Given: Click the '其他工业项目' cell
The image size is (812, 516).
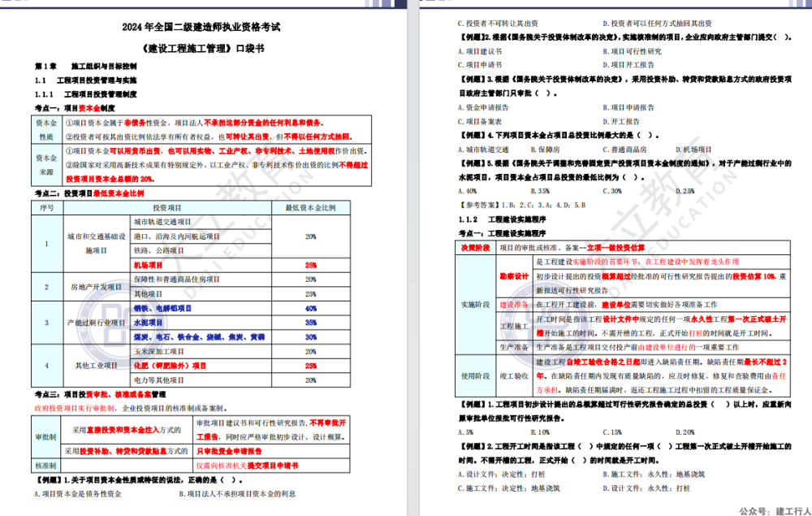Looking at the screenshot, I should point(97,366).
